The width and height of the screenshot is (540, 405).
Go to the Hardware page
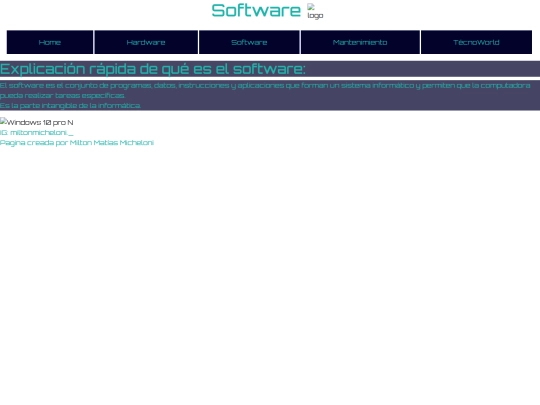(146, 42)
